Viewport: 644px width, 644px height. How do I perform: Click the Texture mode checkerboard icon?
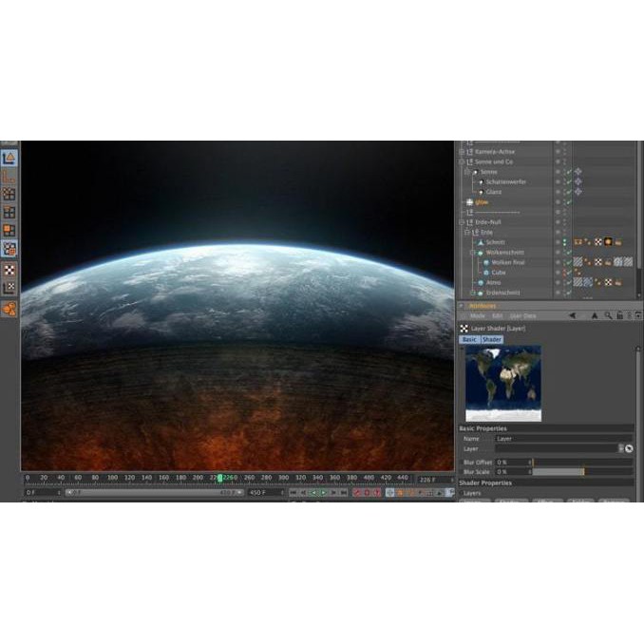coord(9,269)
